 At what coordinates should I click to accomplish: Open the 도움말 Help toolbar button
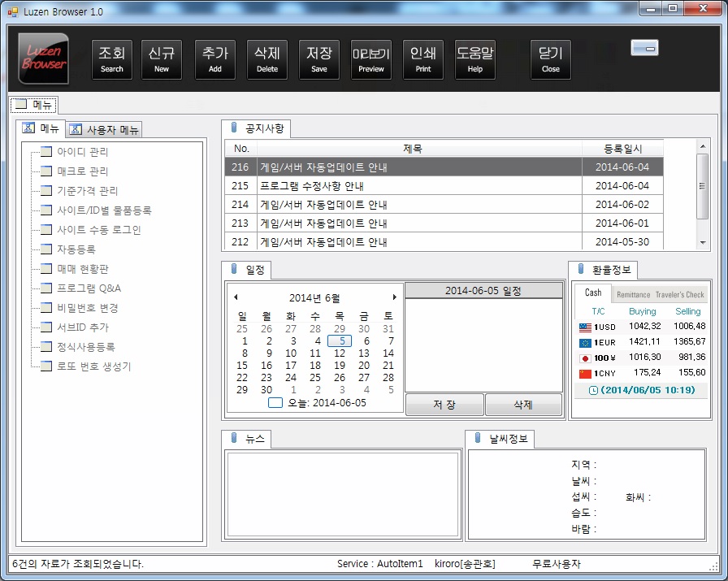(475, 59)
